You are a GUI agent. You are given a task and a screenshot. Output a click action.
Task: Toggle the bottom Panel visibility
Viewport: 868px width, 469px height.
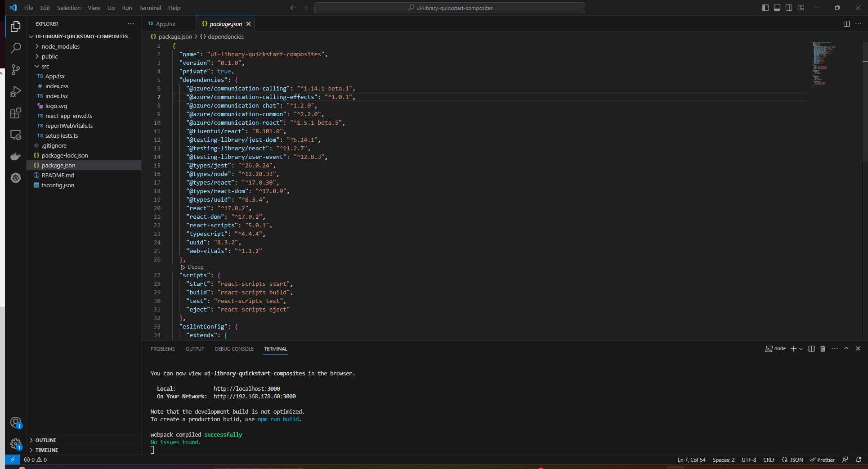[777, 8]
